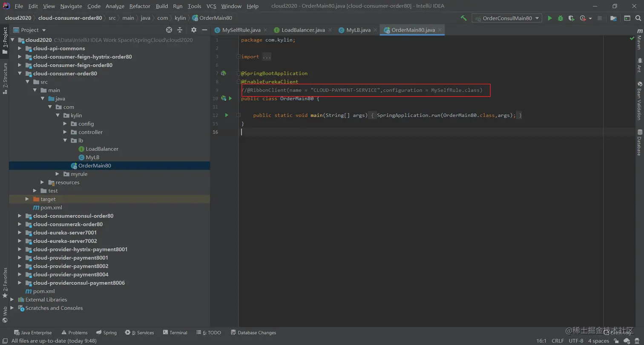Open the Terminal tool window

pyautogui.click(x=175, y=333)
